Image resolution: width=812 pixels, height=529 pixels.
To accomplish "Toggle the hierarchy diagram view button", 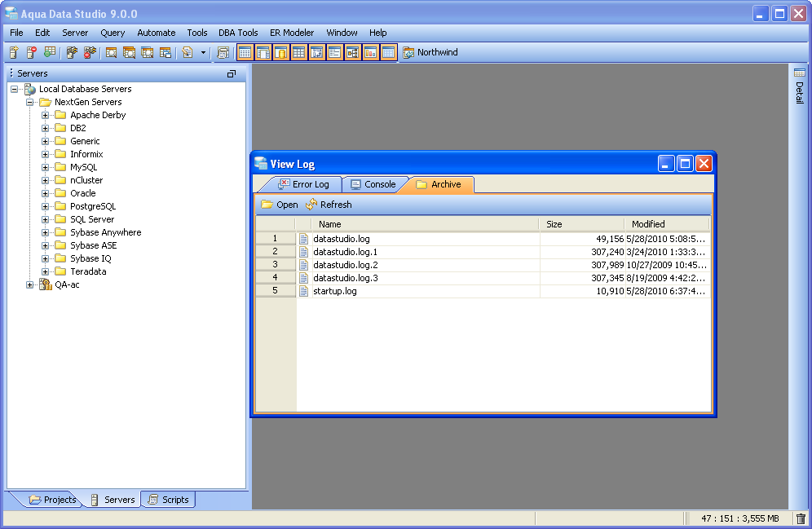I will coord(353,52).
